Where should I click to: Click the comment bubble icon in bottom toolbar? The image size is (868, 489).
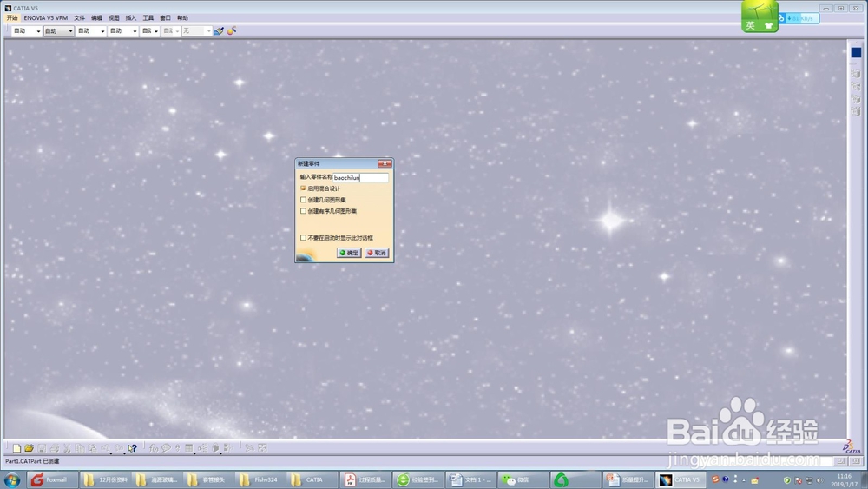166,448
